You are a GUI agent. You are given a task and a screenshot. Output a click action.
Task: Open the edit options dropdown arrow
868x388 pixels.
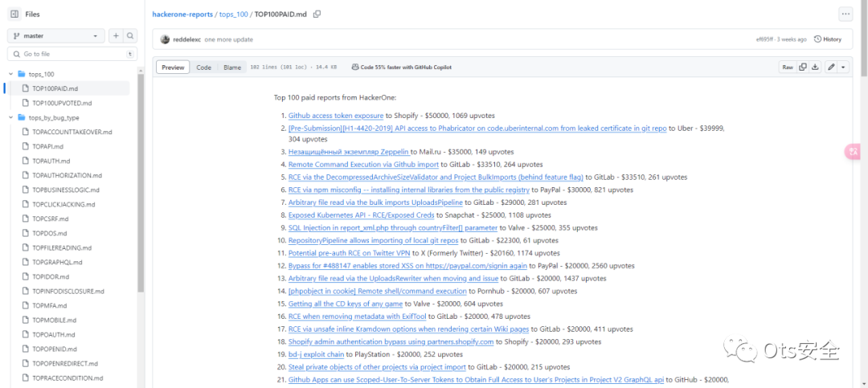click(x=843, y=67)
